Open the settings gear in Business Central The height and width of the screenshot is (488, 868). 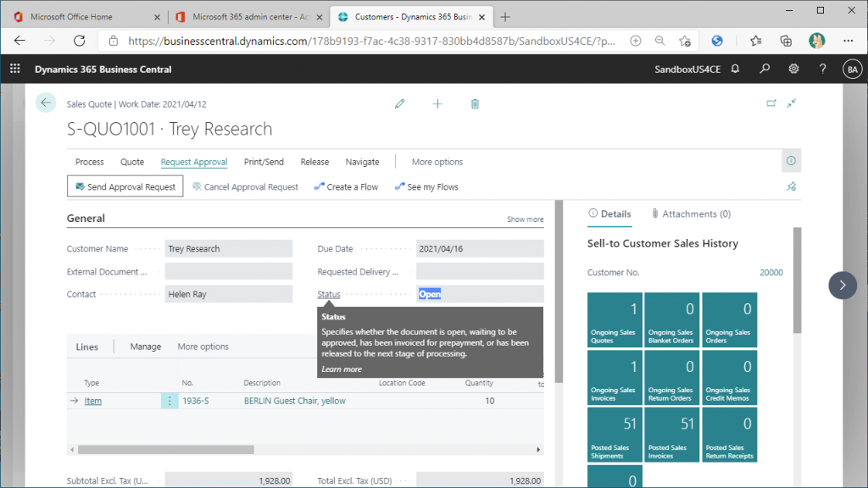pos(793,69)
